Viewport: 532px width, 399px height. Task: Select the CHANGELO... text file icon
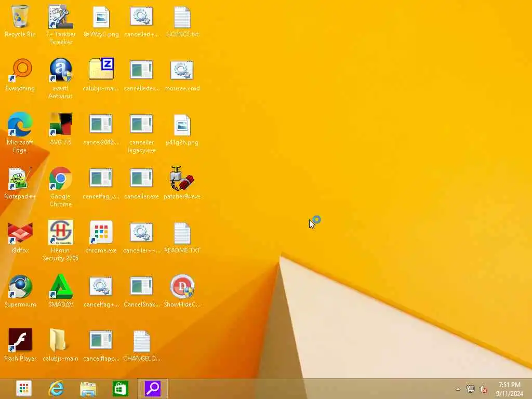[141, 341]
